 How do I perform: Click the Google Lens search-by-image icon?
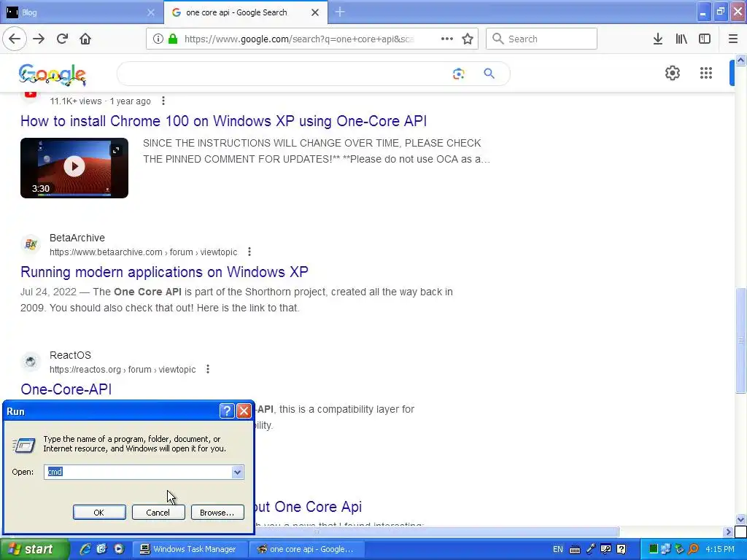point(458,74)
